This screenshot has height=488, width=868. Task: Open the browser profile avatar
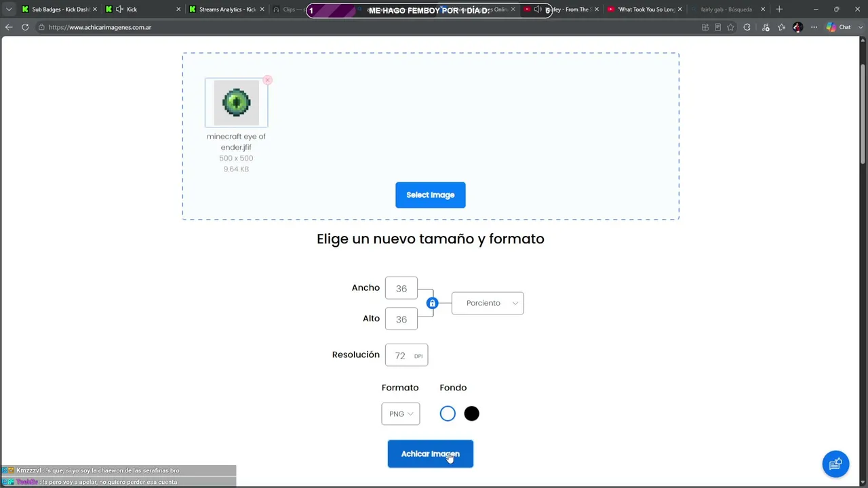(797, 27)
